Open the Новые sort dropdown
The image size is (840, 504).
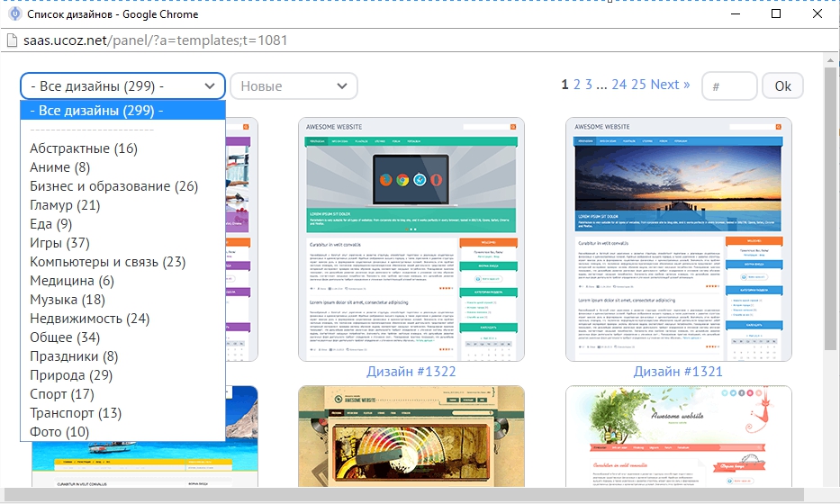pos(294,85)
